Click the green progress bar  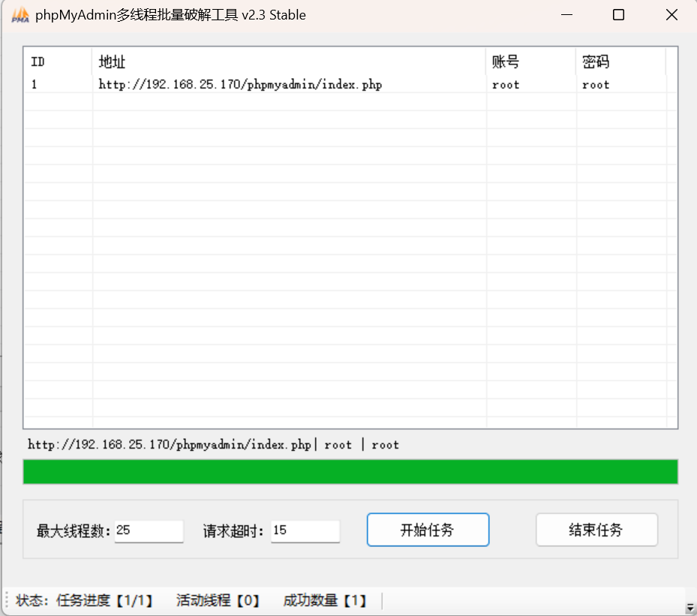[x=350, y=471]
